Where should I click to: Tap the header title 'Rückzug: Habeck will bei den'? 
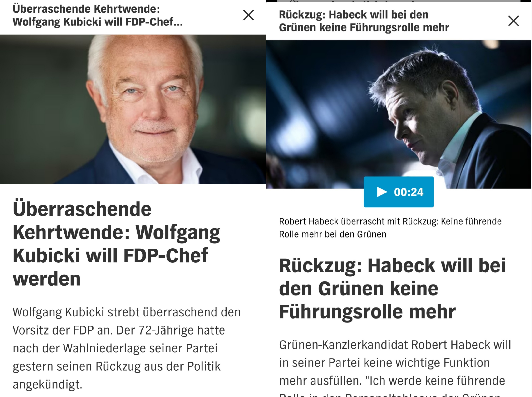(353, 15)
